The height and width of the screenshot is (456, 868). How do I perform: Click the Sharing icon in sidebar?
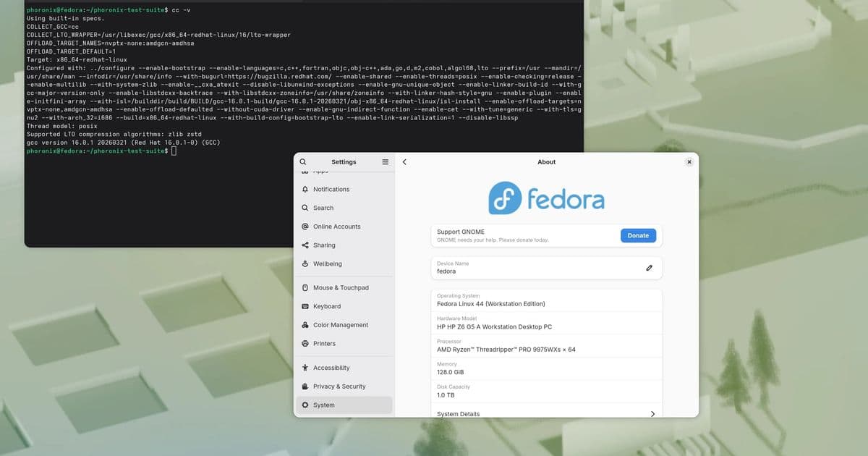tap(305, 245)
